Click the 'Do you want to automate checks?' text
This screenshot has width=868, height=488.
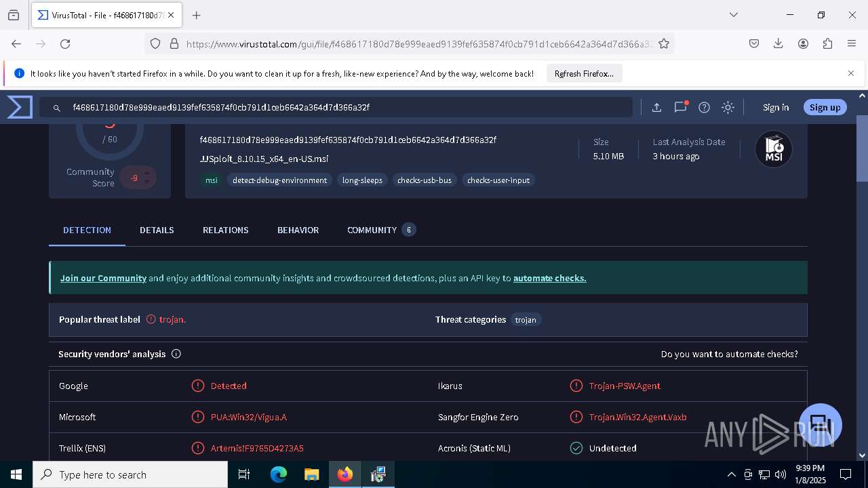pyautogui.click(x=729, y=354)
